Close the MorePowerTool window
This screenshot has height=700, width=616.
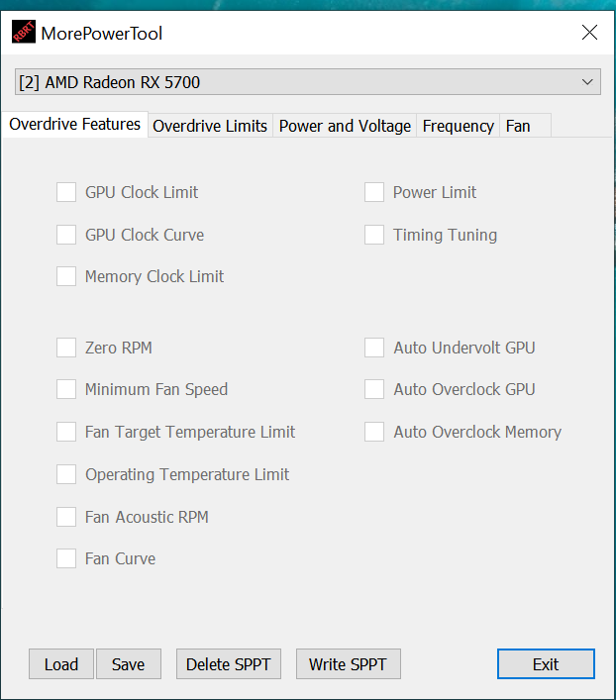(589, 33)
